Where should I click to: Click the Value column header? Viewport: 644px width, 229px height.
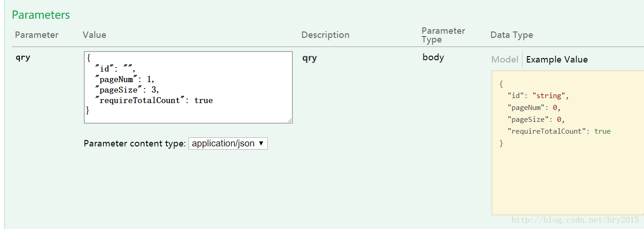pos(94,35)
